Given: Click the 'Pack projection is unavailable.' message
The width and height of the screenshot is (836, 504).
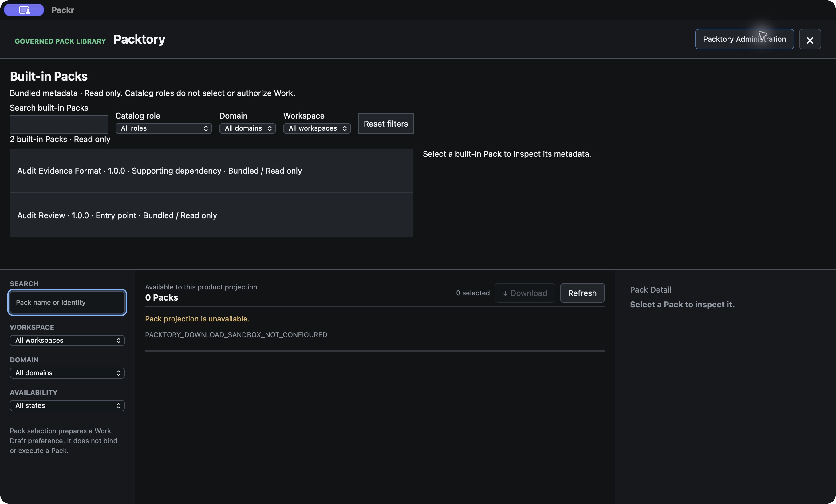Looking at the screenshot, I should click(x=197, y=319).
